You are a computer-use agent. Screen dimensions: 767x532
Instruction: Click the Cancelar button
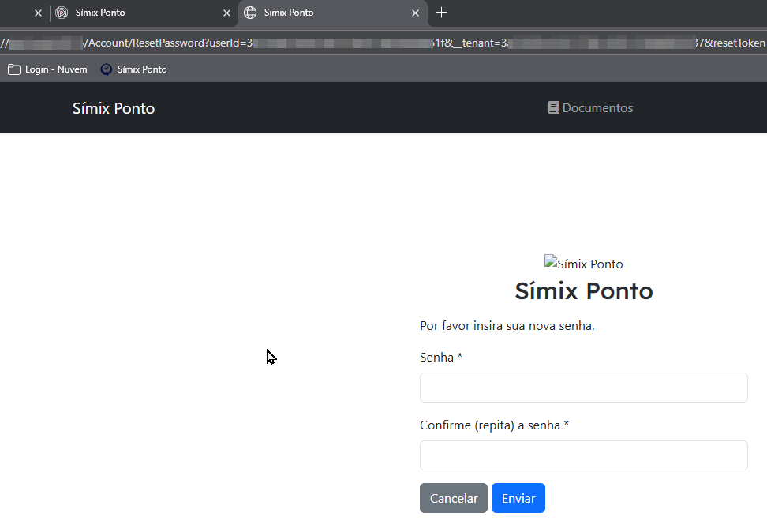454,498
